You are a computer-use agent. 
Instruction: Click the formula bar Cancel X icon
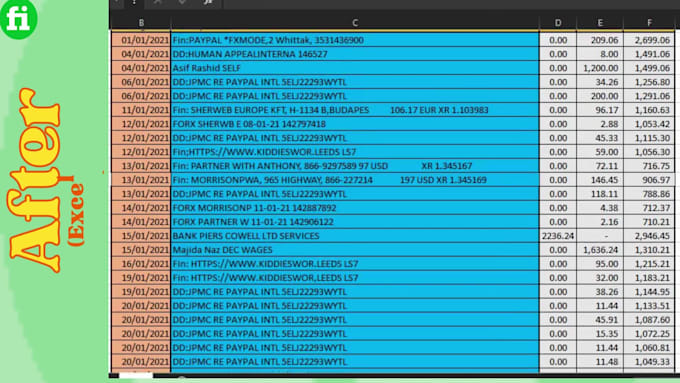[157, 3]
